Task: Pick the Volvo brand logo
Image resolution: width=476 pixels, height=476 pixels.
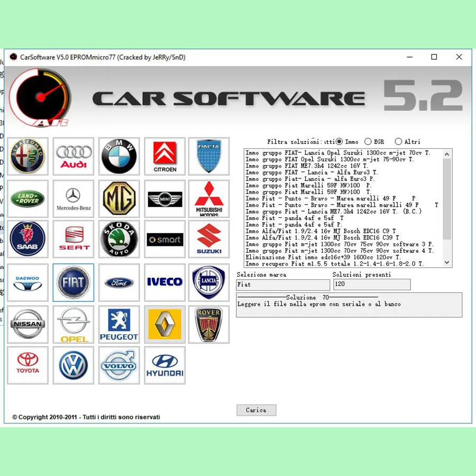Action: coord(119,365)
